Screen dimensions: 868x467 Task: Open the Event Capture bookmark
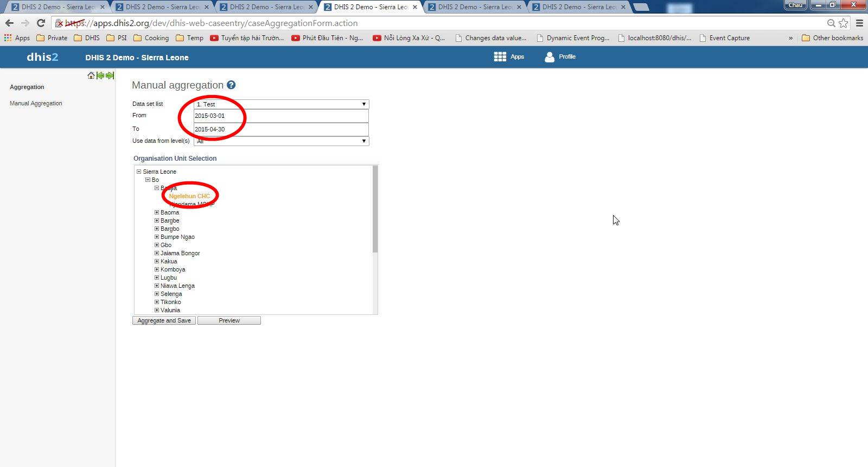pyautogui.click(x=725, y=38)
